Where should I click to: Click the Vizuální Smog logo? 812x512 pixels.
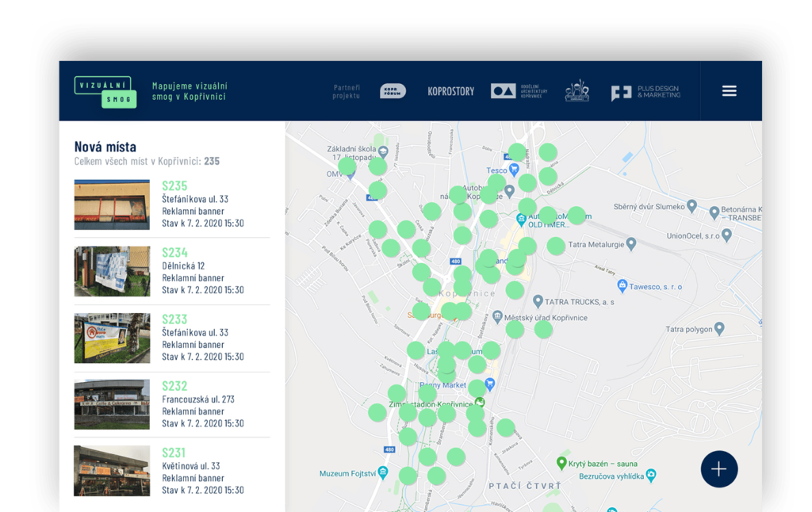pos(105,92)
